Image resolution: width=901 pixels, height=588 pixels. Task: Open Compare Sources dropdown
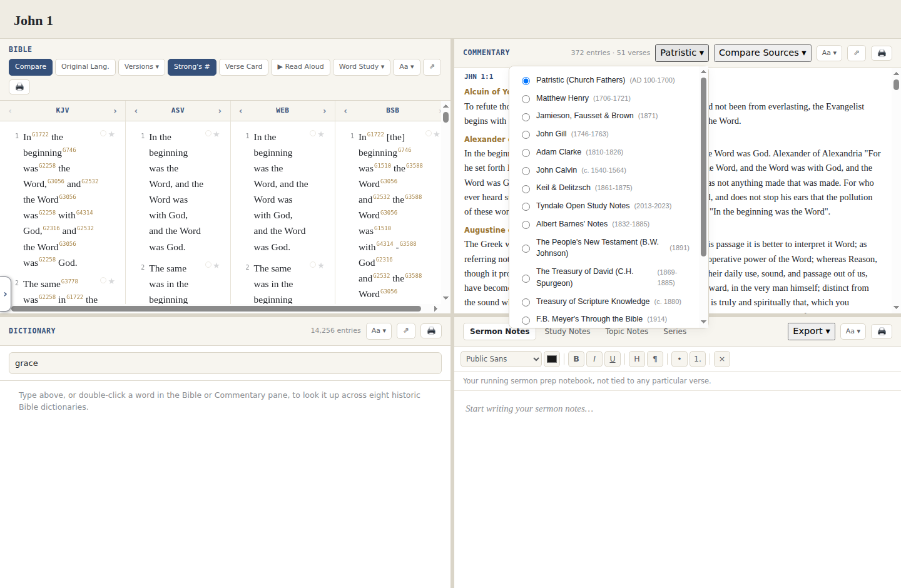click(763, 53)
